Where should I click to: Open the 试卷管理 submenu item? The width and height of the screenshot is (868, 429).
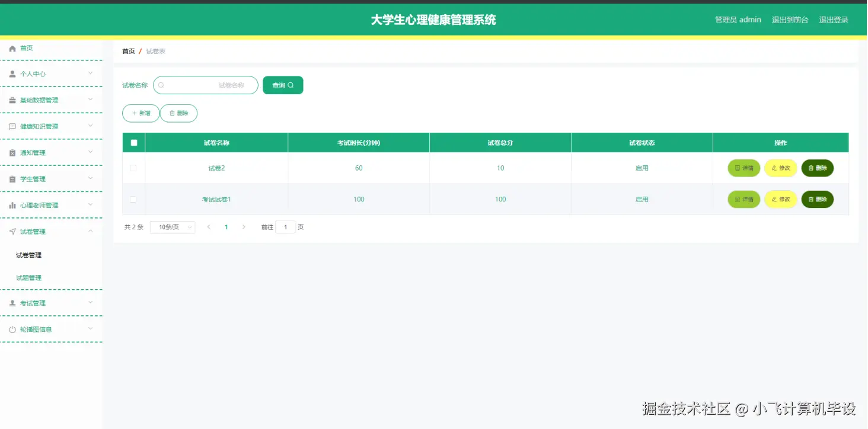(29, 255)
